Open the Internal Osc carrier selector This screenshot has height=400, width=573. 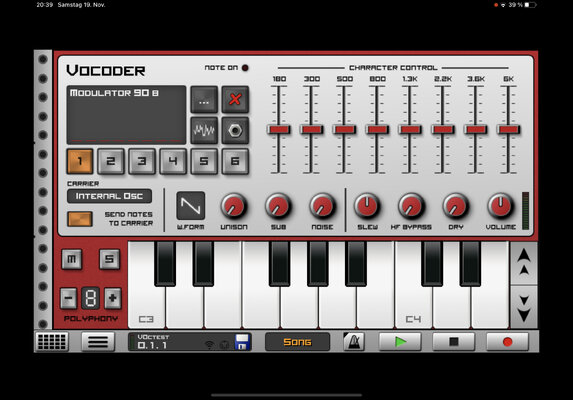coord(109,196)
